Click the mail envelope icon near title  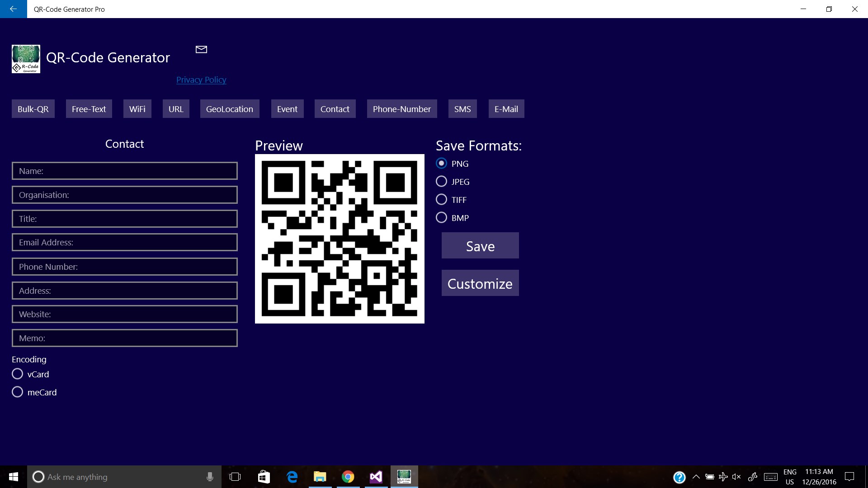click(201, 49)
